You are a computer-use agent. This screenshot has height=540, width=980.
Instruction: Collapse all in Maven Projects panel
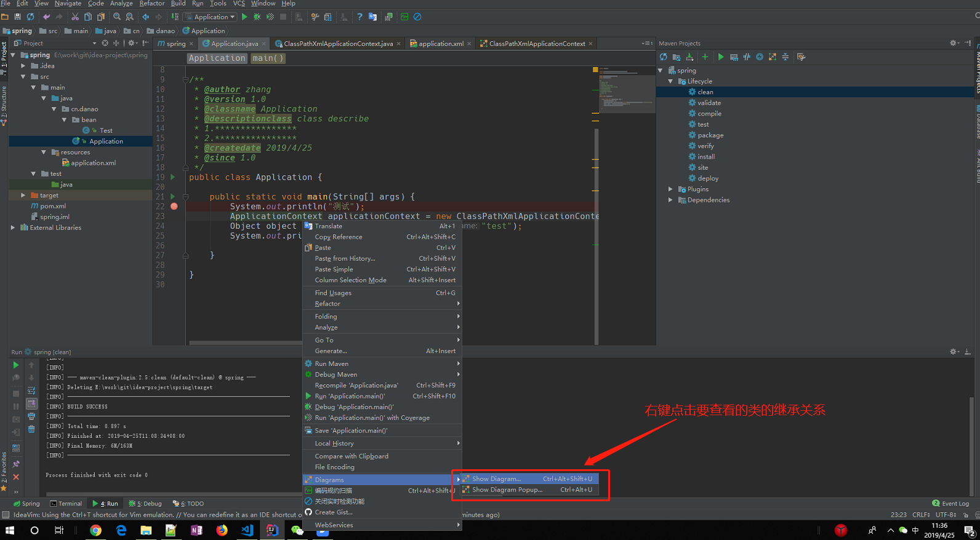point(785,57)
